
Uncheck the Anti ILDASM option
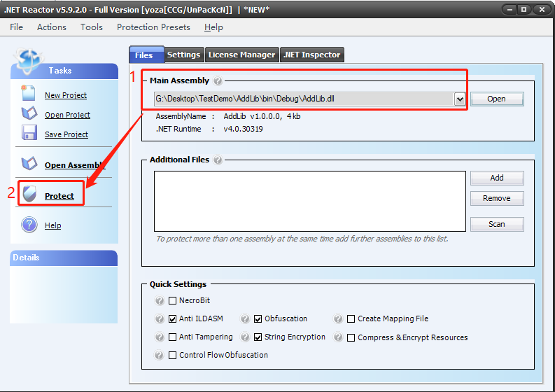point(172,318)
